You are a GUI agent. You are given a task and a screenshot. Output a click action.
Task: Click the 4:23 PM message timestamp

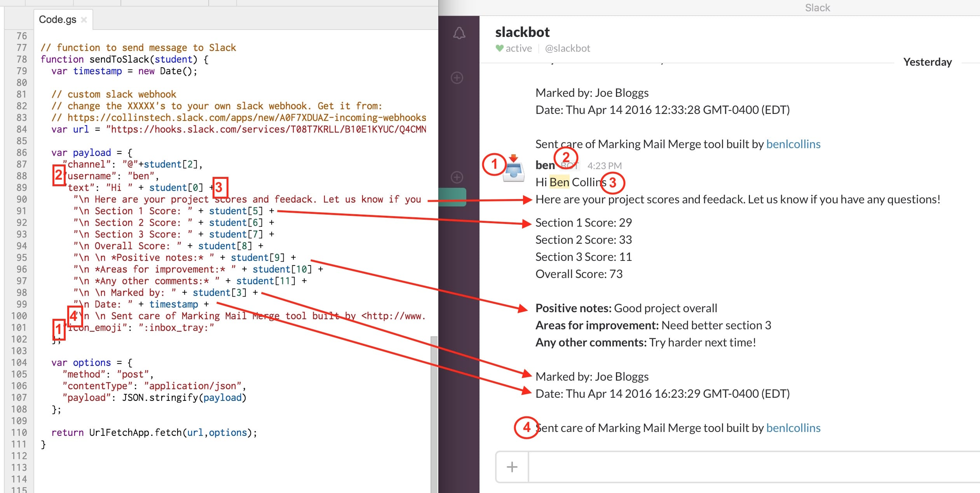click(604, 166)
